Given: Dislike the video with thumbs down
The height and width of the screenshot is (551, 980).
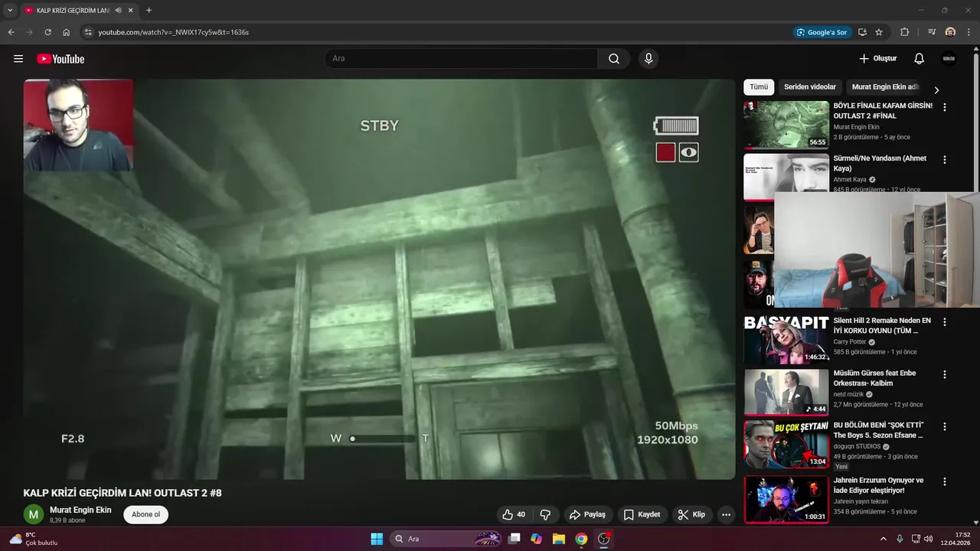Looking at the screenshot, I should [546, 515].
